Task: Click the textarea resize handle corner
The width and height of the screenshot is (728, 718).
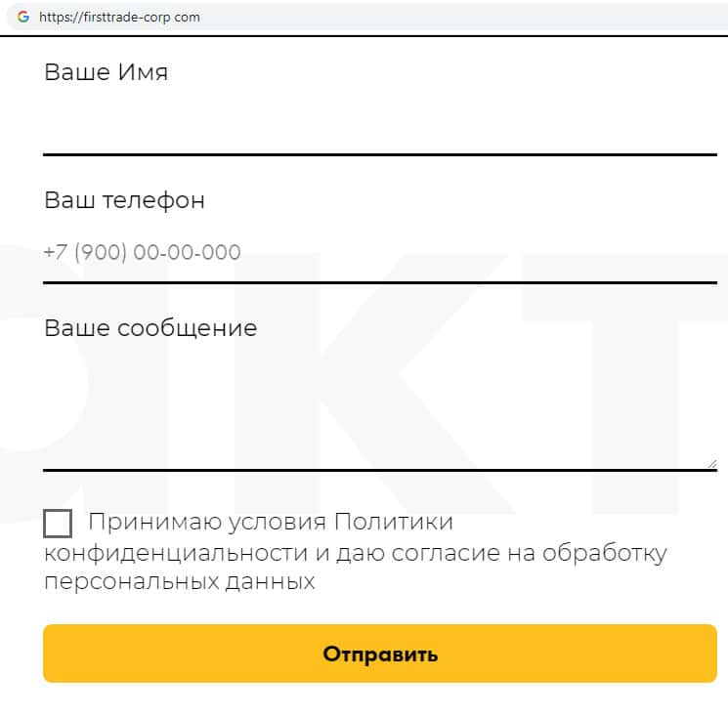Action: pyautogui.click(x=712, y=464)
